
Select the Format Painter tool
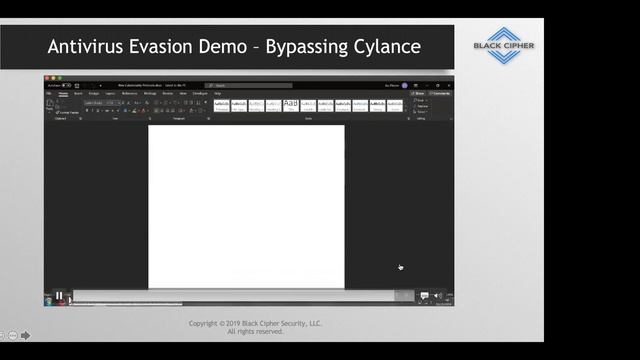(x=68, y=112)
